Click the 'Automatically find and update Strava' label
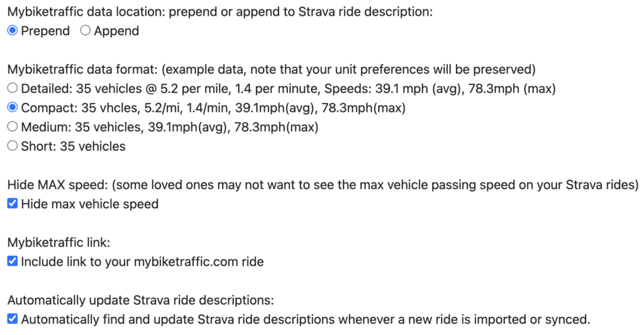Image resolution: width=644 pixels, height=335 pixels. (x=306, y=319)
